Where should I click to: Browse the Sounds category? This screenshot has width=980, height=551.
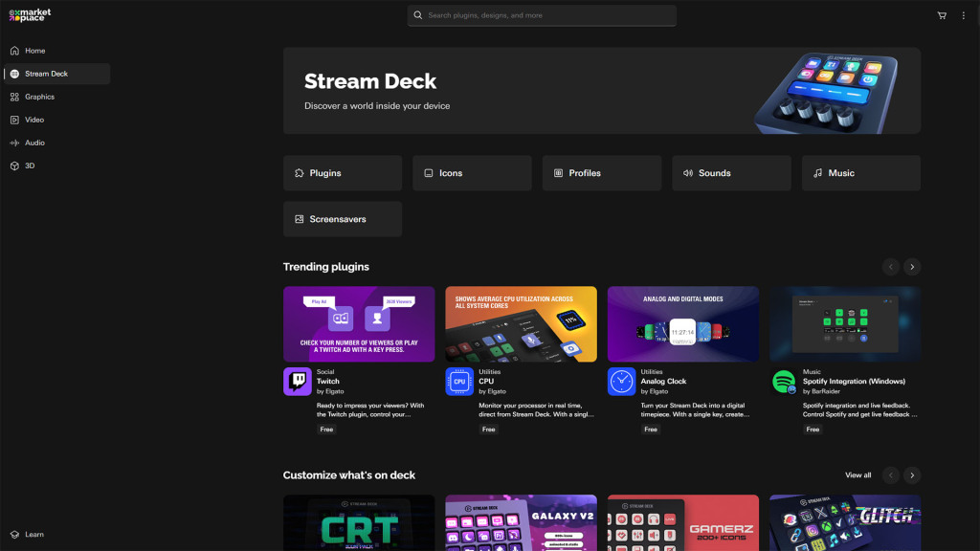coord(731,173)
